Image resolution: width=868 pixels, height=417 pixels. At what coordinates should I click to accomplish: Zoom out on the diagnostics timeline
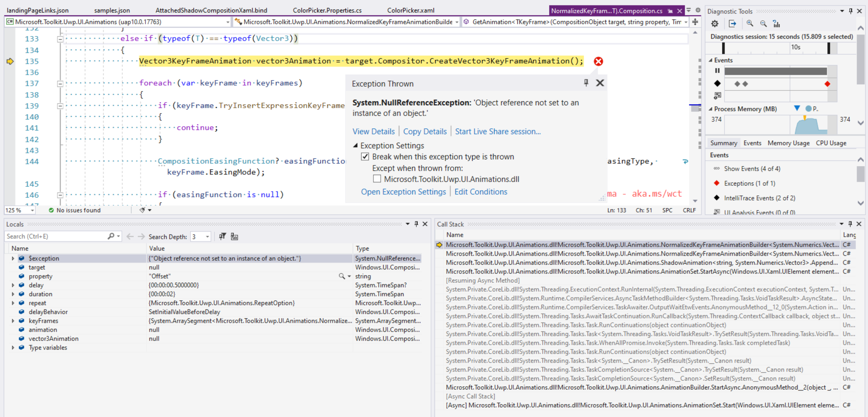point(763,24)
